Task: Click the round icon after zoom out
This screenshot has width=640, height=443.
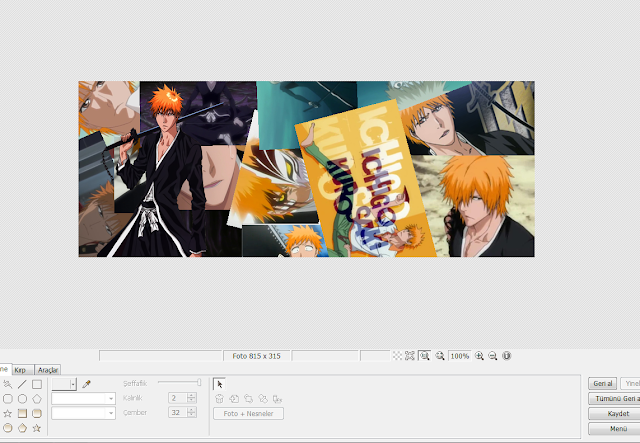Action: (x=507, y=356)
